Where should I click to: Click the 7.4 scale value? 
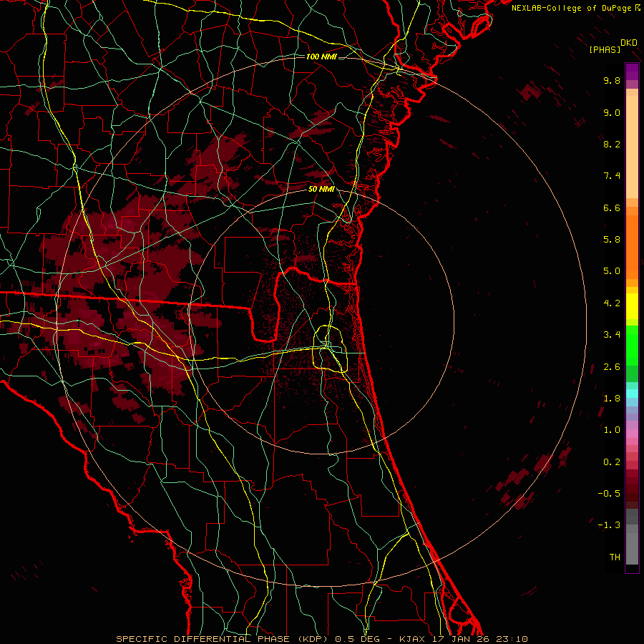tap(612, 176)
